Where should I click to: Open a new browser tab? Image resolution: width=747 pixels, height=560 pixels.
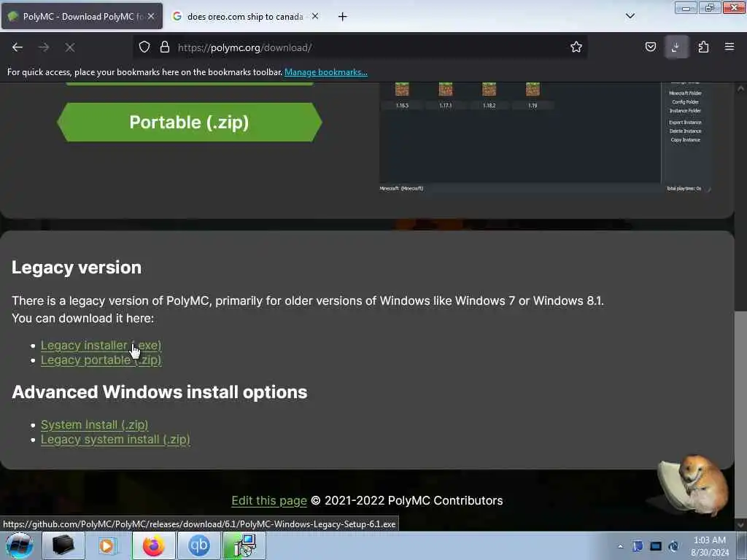(343, 17)
